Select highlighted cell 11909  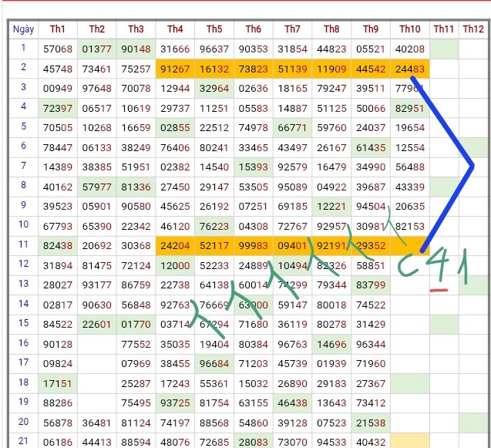point(331,69)
